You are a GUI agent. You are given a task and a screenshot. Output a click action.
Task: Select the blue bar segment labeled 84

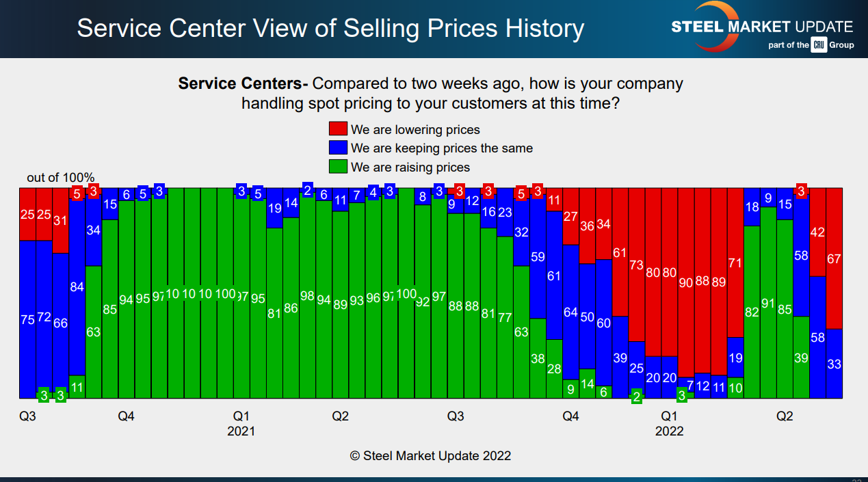[77, 286]
